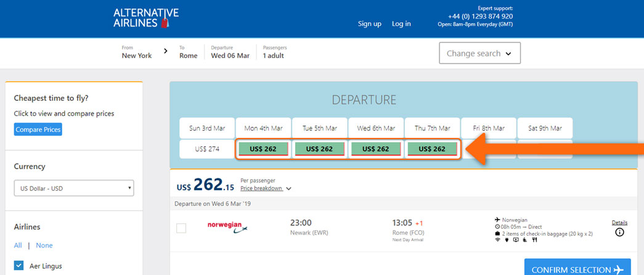Image resolution: width=644 pixels, height=275 pixels.
Task: Click the Norwegian airline logo
Action: (x=227, y=228)
